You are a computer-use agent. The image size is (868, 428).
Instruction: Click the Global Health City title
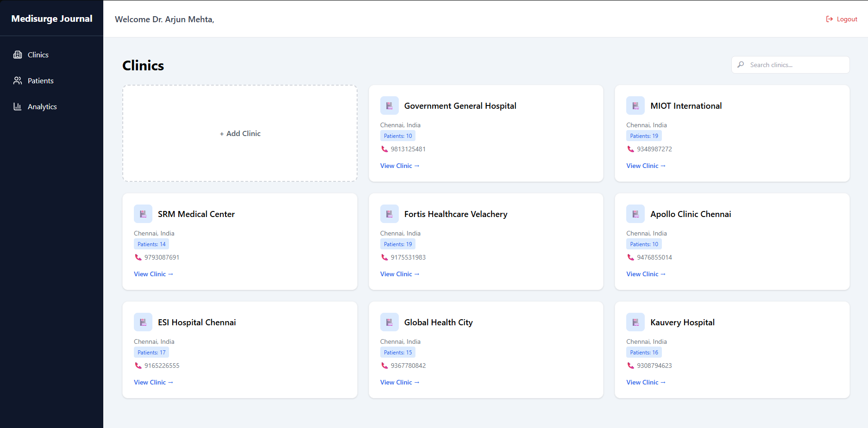pyautogui.click(x=438, y=323)
